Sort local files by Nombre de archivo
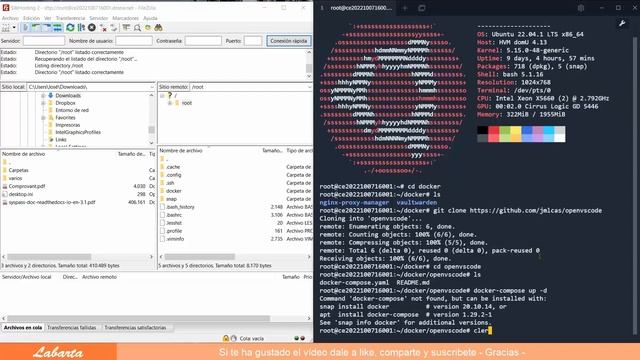 [x=23, y=154]
